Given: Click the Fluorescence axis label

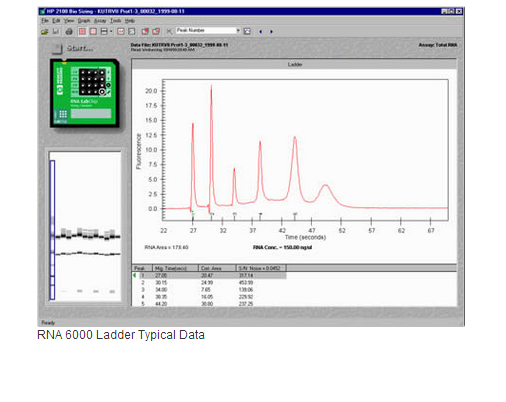Looking at the screenshot, I should point(139,151).
